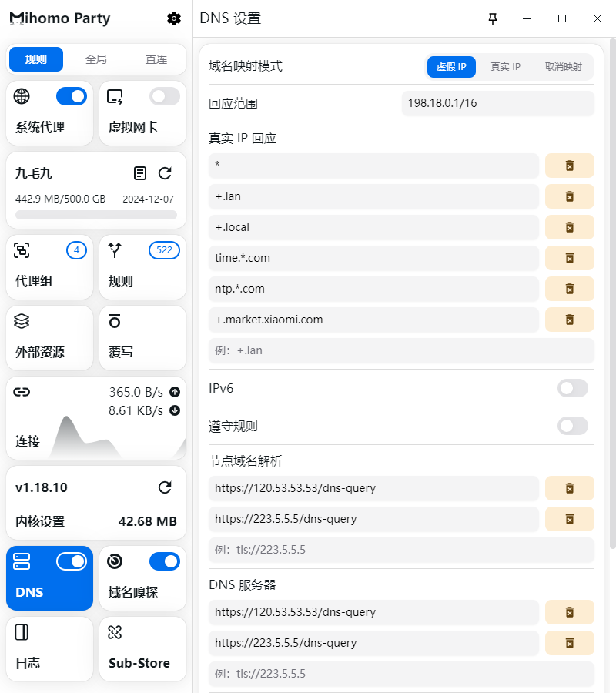
Task: Enable the 遵守规则 switch
Action: [x=572, y=426]
